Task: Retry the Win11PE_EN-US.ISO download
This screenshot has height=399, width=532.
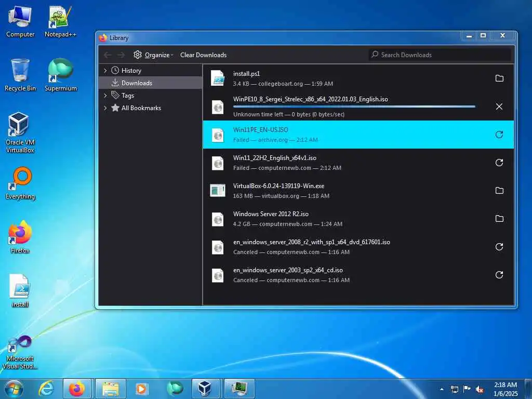Action: pos(499,135)
